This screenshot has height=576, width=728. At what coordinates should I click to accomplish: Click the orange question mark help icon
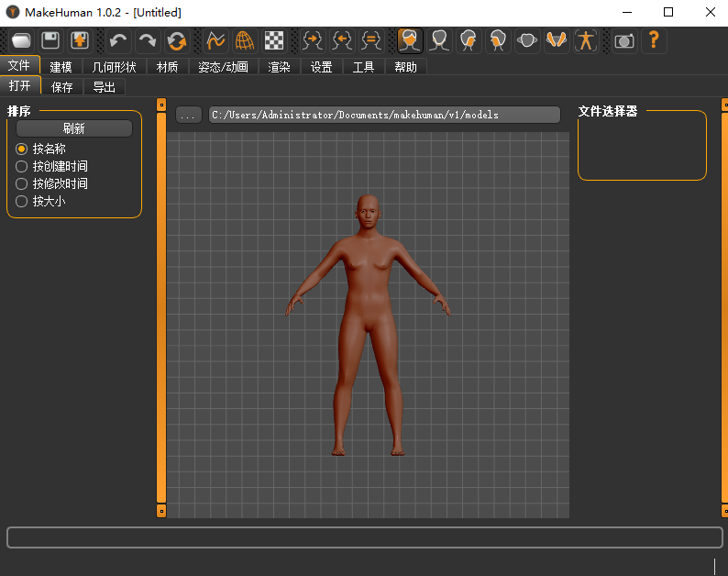(654, 41)
